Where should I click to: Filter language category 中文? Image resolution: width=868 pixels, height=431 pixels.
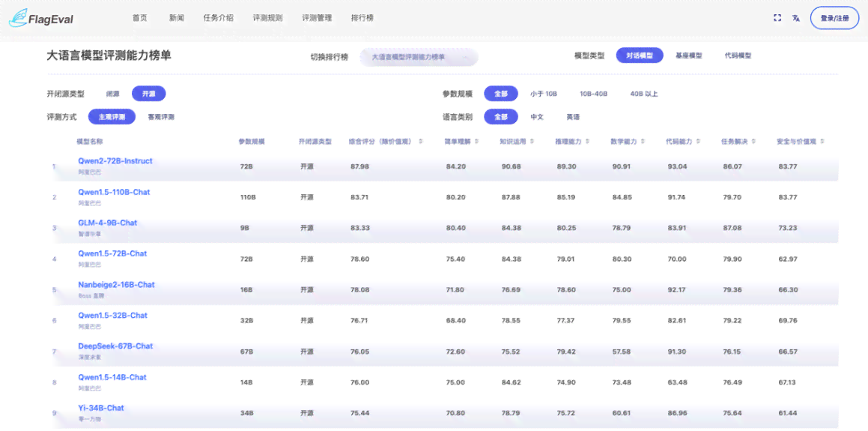(x=537, y=117)
